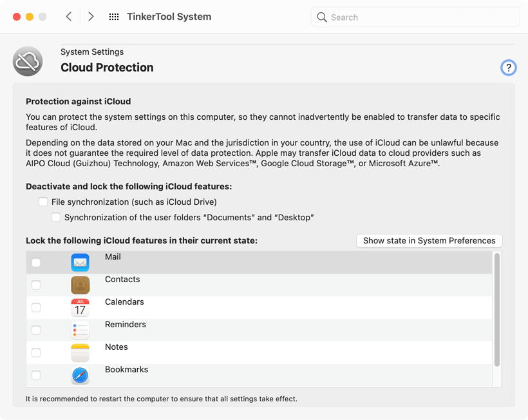Click the System Settings category label
The image size is (528, 420).
(92, 52)
